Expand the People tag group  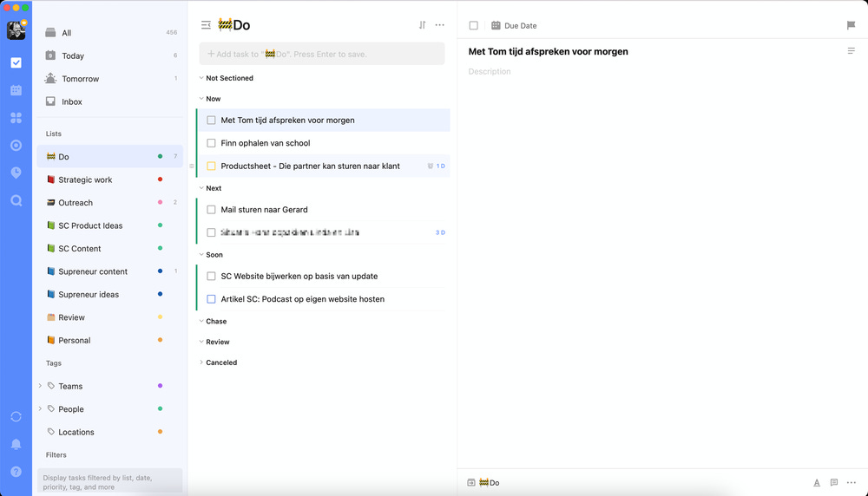40,408
